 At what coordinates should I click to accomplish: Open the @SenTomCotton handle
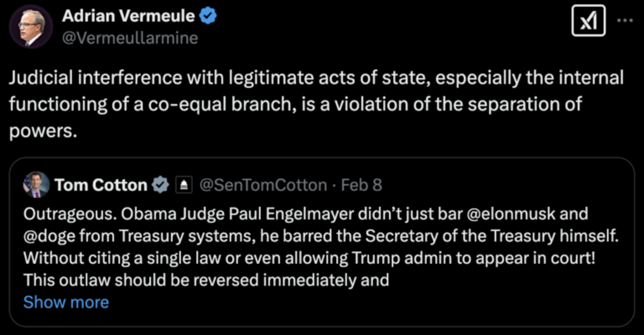(263, 185)
